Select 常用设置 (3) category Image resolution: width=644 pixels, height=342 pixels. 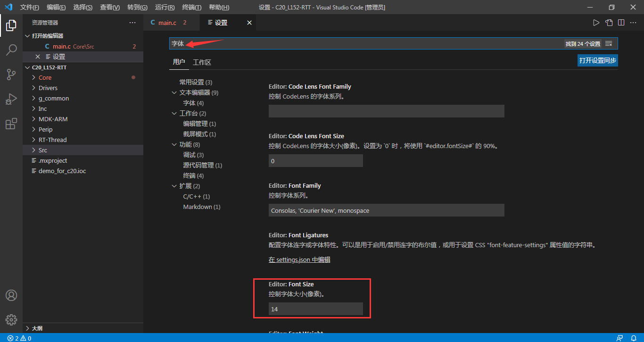pyautogui.click(x=196, y=82)
